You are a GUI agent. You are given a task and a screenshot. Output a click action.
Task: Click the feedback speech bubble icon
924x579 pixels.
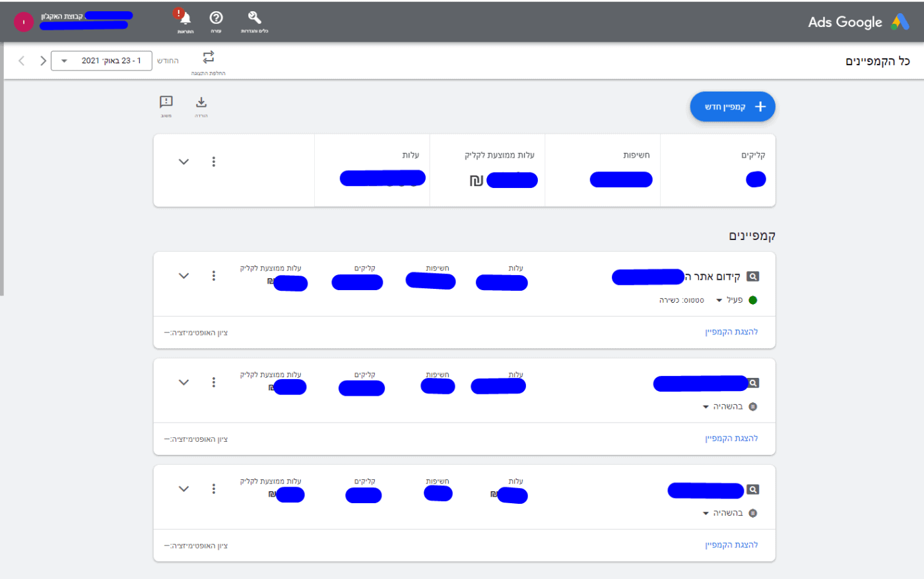coord(166,102)
